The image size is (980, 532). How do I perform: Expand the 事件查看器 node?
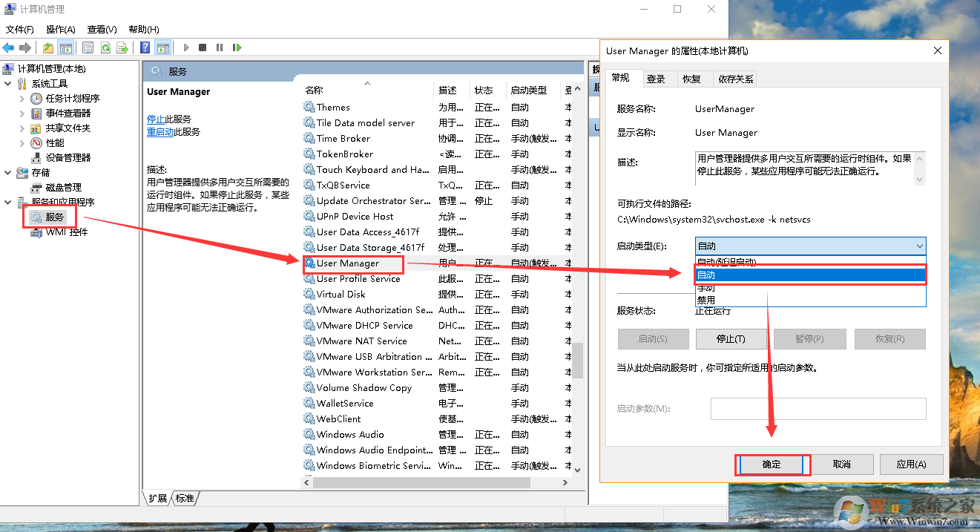point(22,114)
